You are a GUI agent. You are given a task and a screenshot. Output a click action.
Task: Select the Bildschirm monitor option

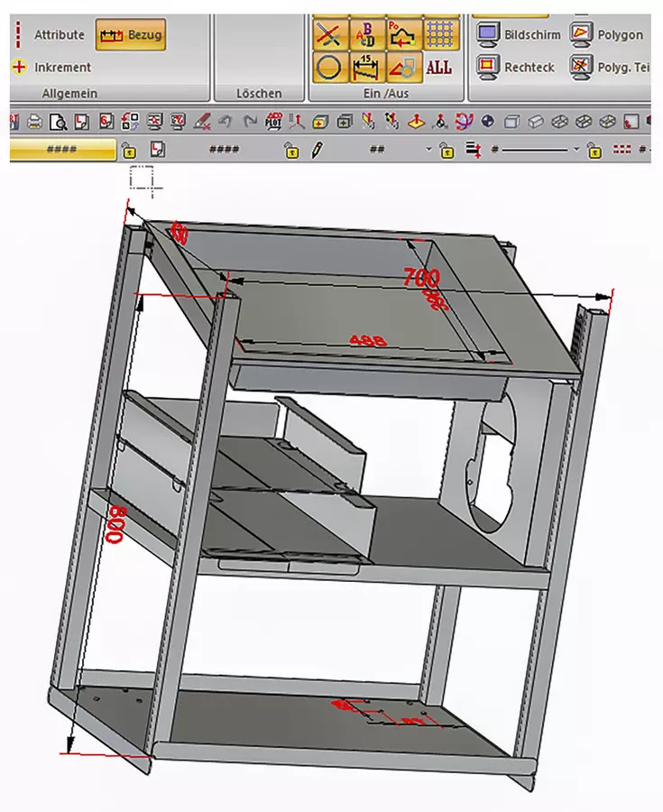coord(519,34)
